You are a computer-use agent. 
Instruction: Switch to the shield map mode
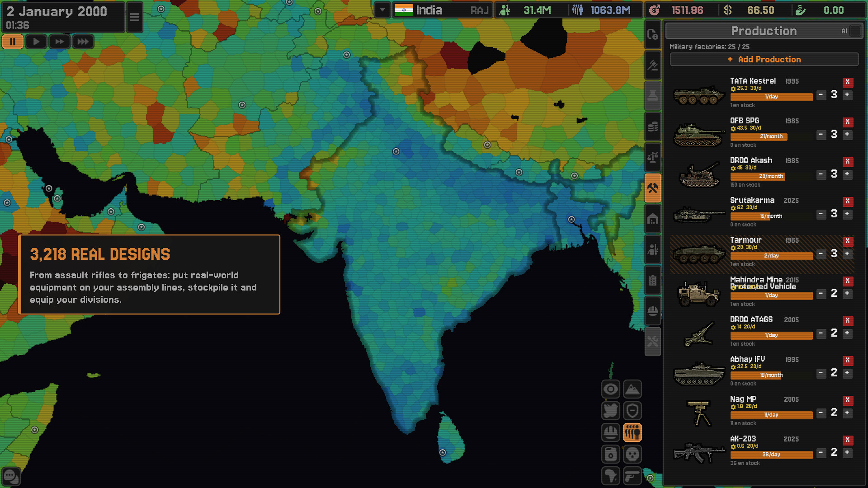coord(632,411)
